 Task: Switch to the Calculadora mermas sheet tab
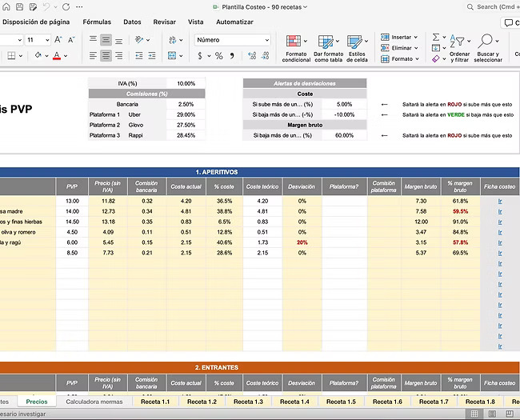point(94,402)
